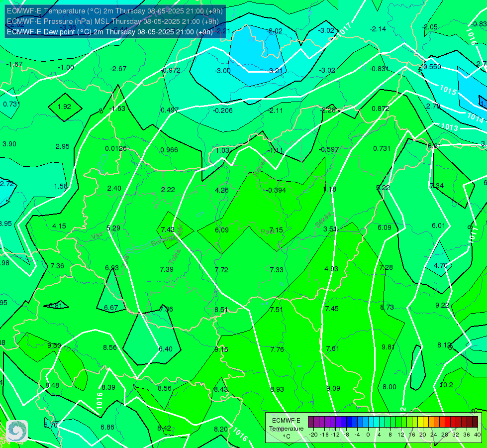The width and height of the screenshot is (487, 448).
Task: Click the 4.15 value
Action: (59, 226)
